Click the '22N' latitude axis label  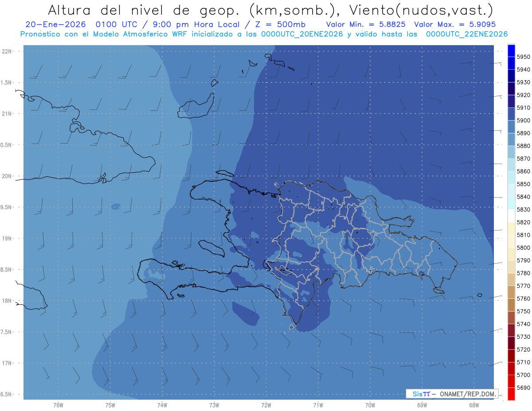(x=7, y=51)
